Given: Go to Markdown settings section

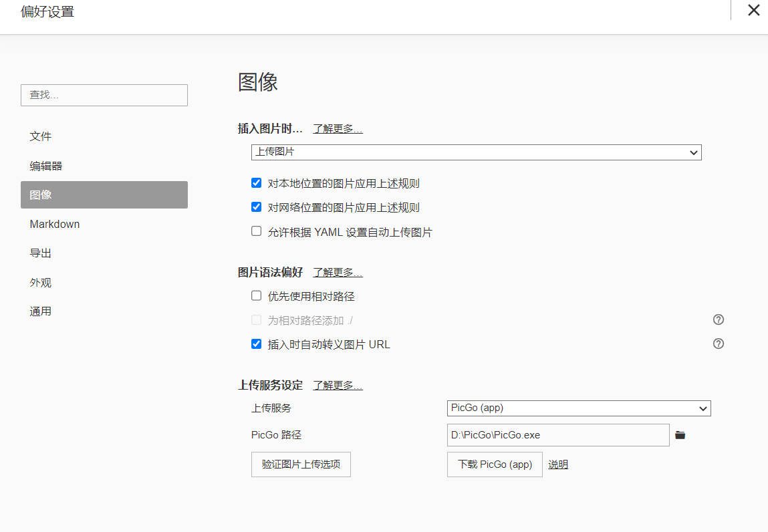Looking at the screenshot, I should tap(55, 225).
